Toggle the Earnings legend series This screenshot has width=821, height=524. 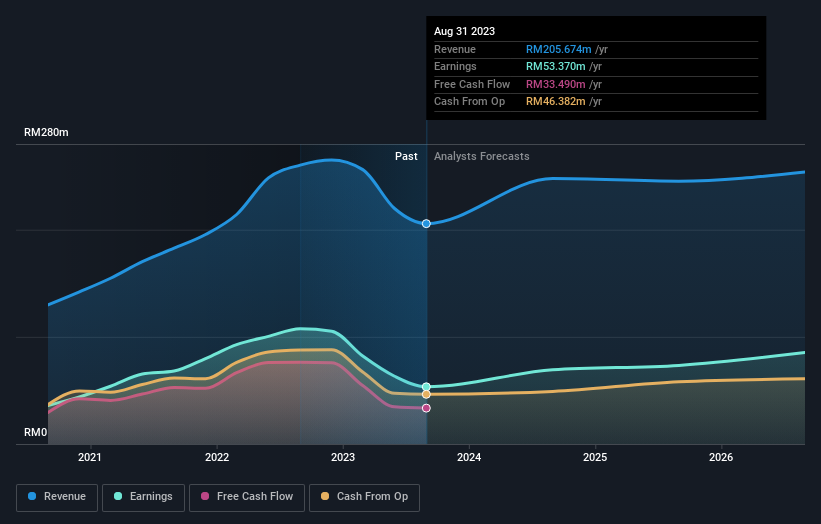point(143,497)
